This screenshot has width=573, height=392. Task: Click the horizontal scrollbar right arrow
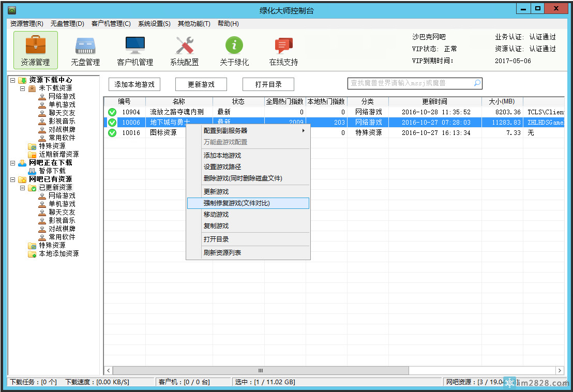pos(559,371)
